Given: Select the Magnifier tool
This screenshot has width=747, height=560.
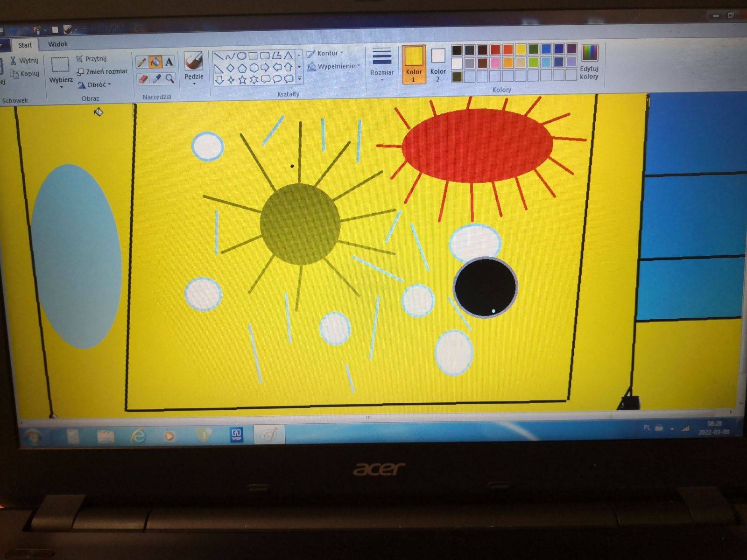Looking at the screenshot, I should 169,78.
